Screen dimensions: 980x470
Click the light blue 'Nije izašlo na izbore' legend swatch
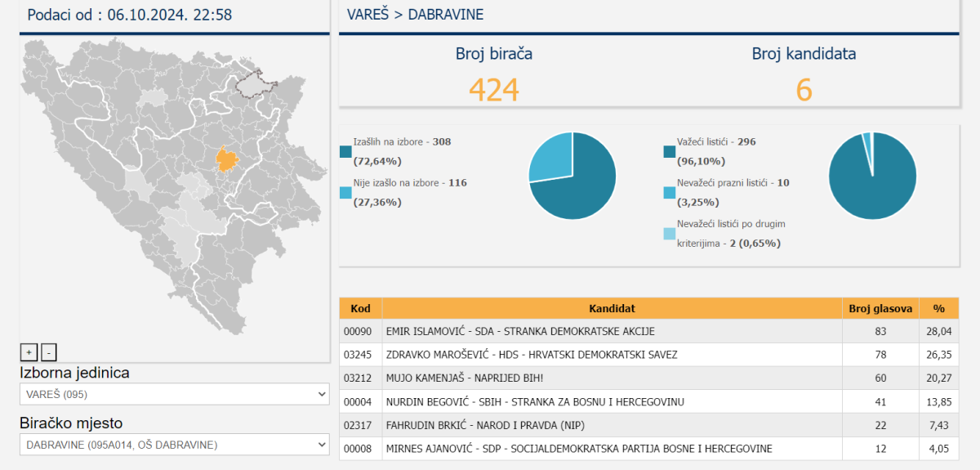(345, 193)
